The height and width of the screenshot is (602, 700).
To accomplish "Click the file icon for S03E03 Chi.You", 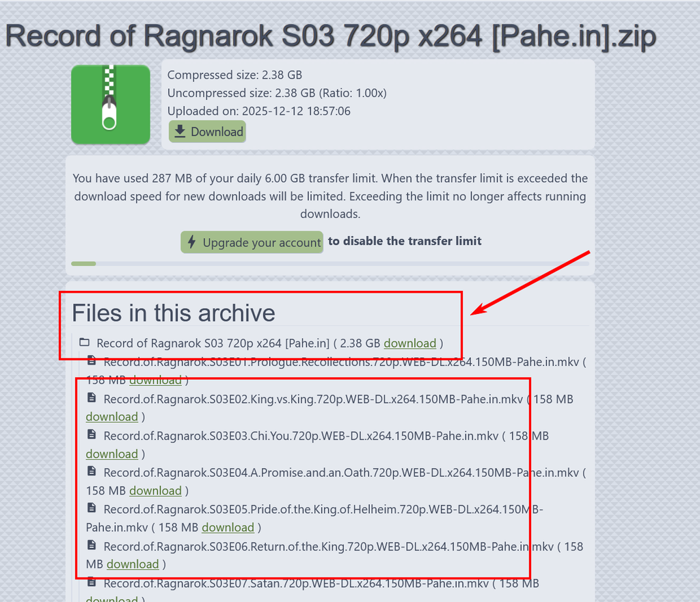I will pos(92,434).
